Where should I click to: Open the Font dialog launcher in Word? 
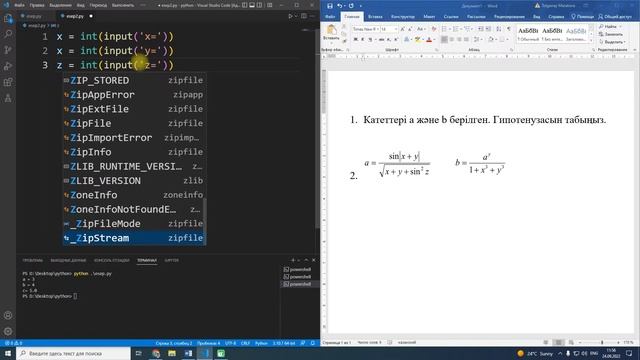(x=437, y=50)
